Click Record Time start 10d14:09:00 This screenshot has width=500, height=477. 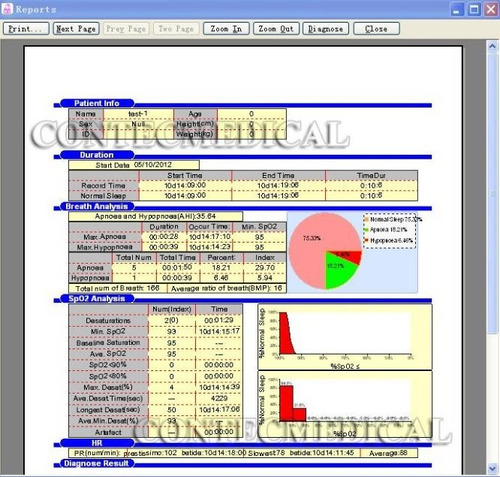tap(185, 185)
